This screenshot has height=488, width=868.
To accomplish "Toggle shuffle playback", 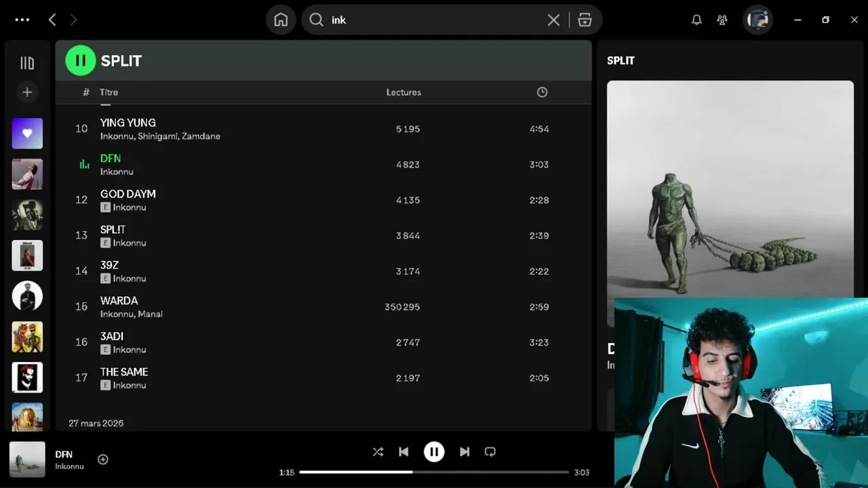I will coord(378,452).
